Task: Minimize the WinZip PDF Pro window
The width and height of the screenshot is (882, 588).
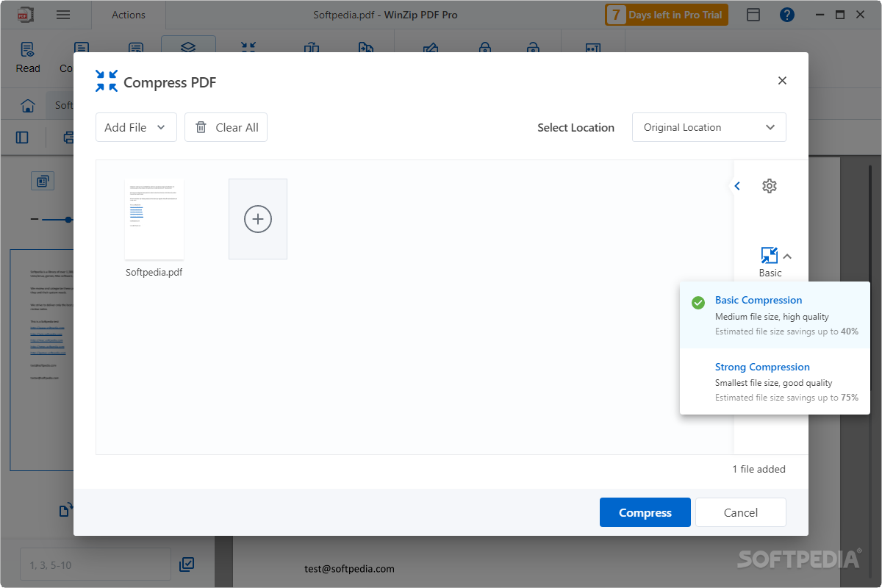Action: (x=820, y=15)
